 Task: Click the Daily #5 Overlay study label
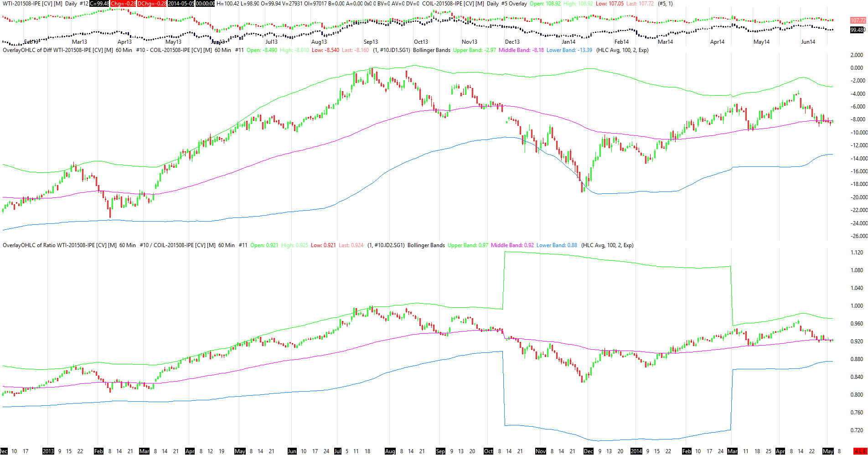[507, 4]
